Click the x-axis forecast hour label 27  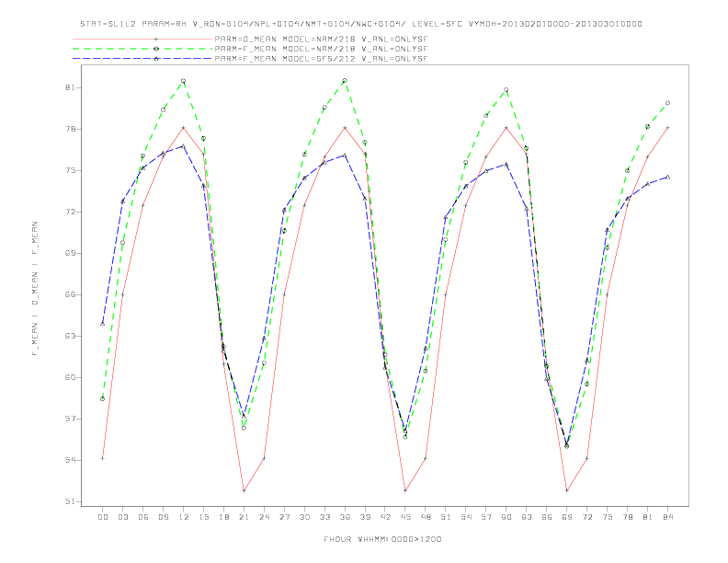[284, 517]
